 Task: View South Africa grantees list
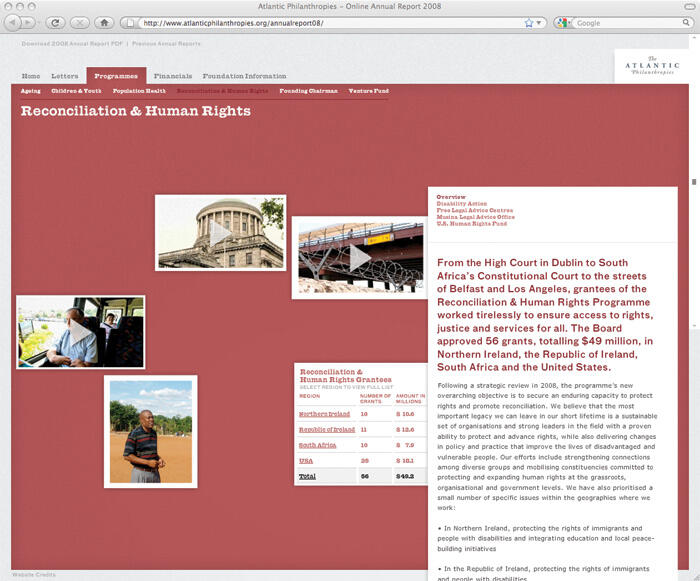[x=317, y=445]
